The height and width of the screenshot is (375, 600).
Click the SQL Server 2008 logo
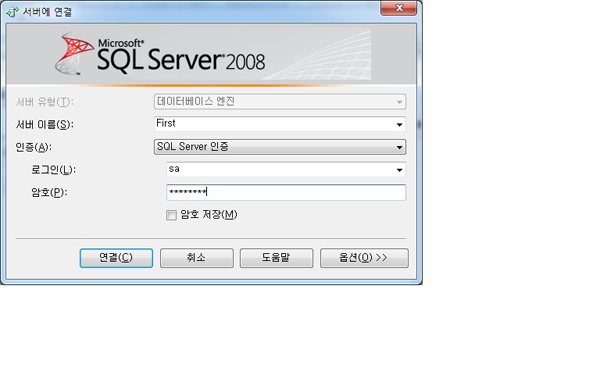(160, 55)
